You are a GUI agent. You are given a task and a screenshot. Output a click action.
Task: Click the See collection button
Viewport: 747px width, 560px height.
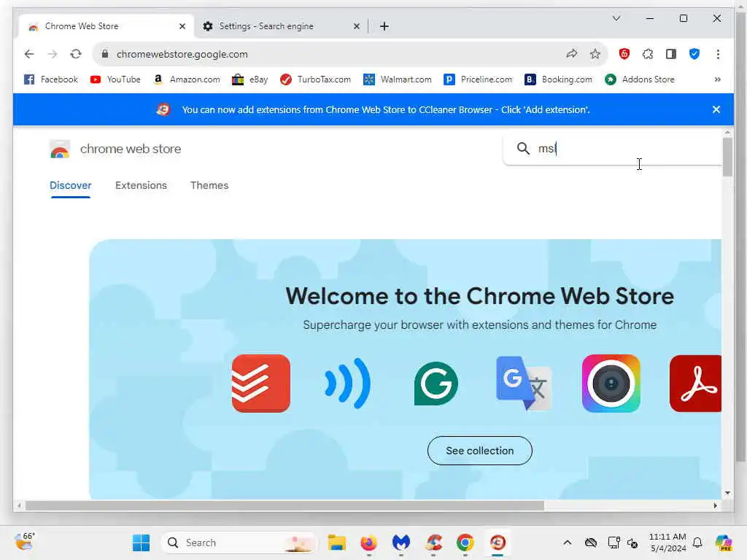point(480,451)
